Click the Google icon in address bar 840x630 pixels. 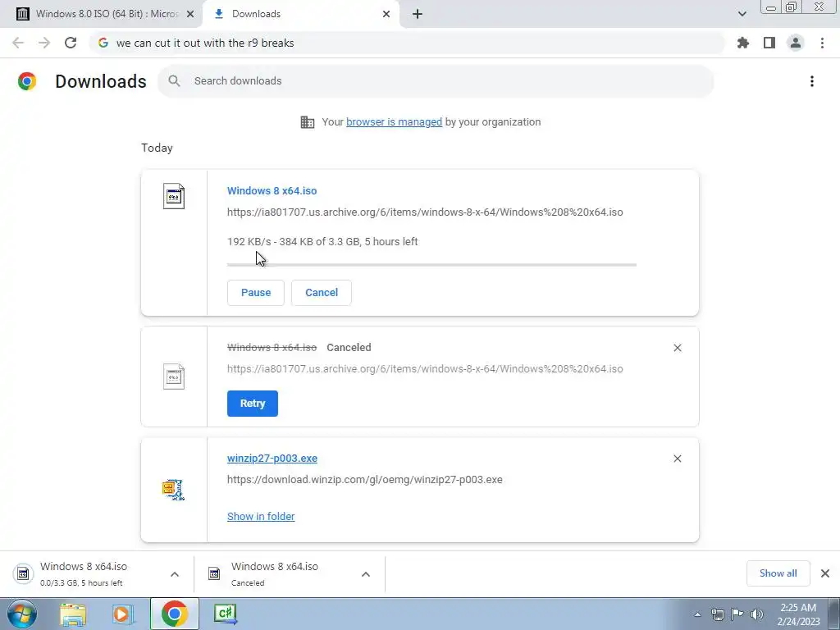coord(103,43)
